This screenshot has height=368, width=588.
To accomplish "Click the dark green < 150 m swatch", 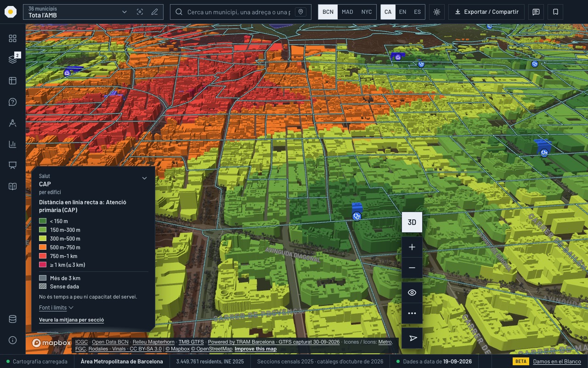I will tap(43, 221).
